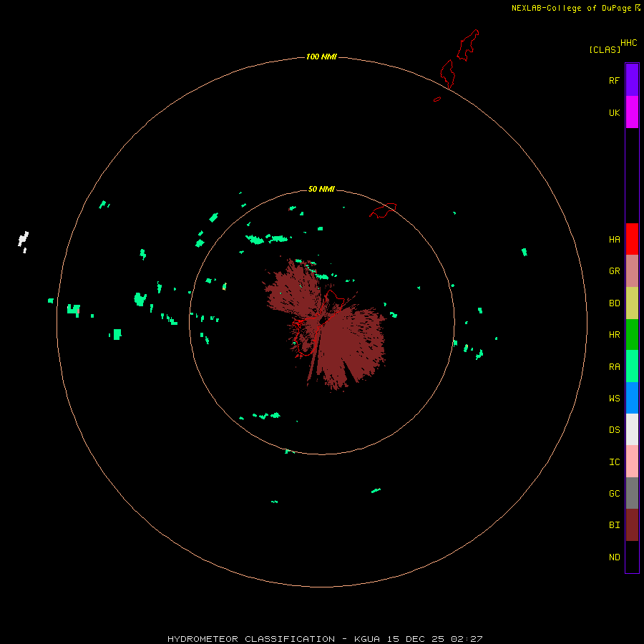Click the HA red legend swatch
The height and width of the screenshot is (644, 644).
[x=632, y=239]
